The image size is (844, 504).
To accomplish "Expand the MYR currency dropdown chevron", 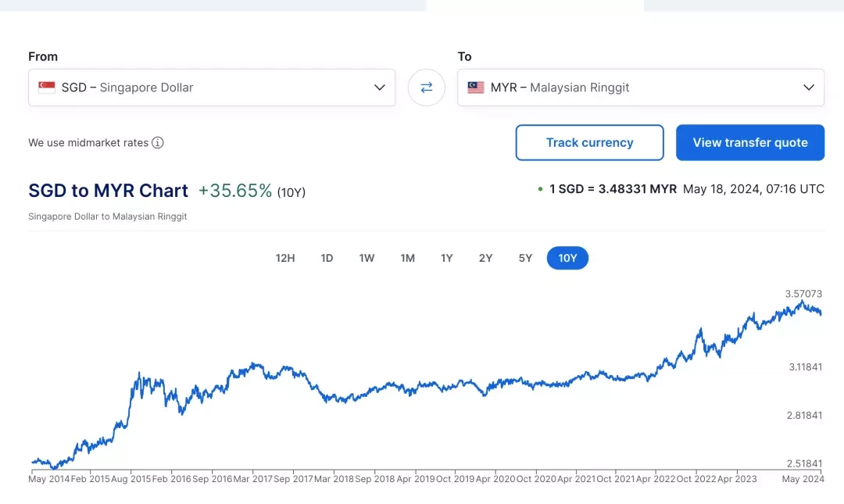I will tap(809, 88).
